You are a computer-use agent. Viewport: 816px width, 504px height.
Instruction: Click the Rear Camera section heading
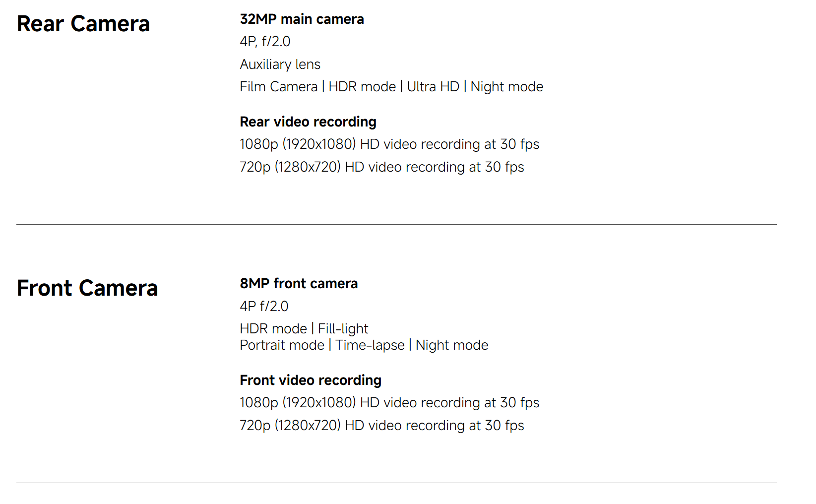coord(83,24)
